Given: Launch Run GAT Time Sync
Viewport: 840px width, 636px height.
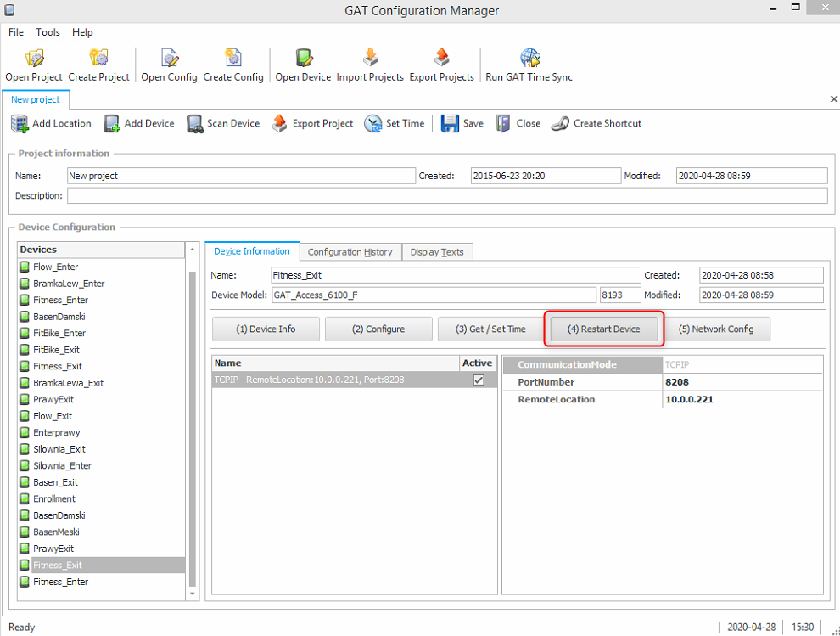Looking at the screenshot, I should point(529,59).
